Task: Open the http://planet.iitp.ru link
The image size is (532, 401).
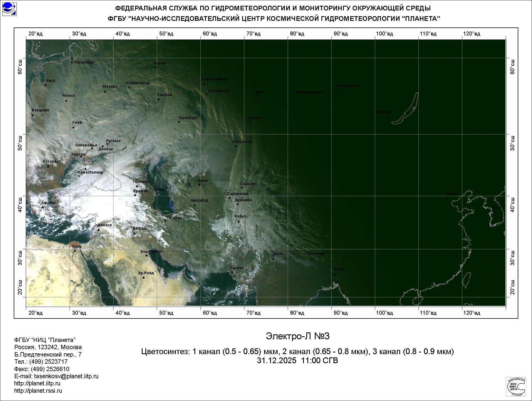Action: pos(37,383)
